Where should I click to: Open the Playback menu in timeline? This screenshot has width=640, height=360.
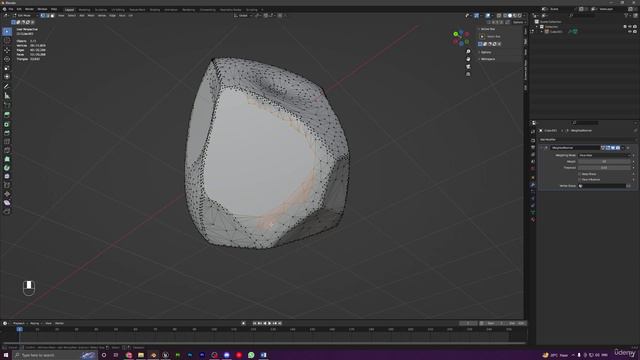[19, 323]
